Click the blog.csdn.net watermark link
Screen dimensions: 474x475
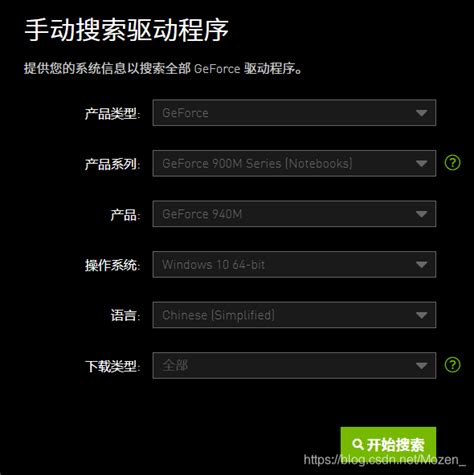[384, 460]
